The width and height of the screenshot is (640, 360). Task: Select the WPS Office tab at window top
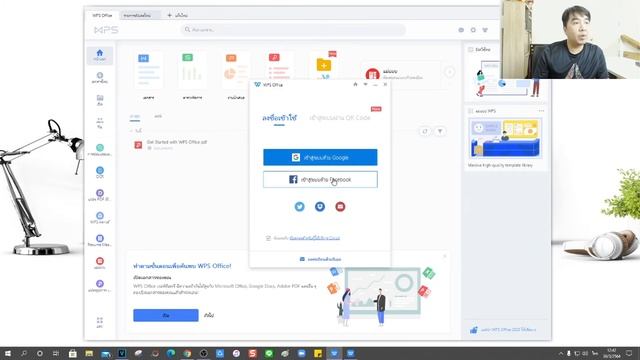[x=102, y=15]
